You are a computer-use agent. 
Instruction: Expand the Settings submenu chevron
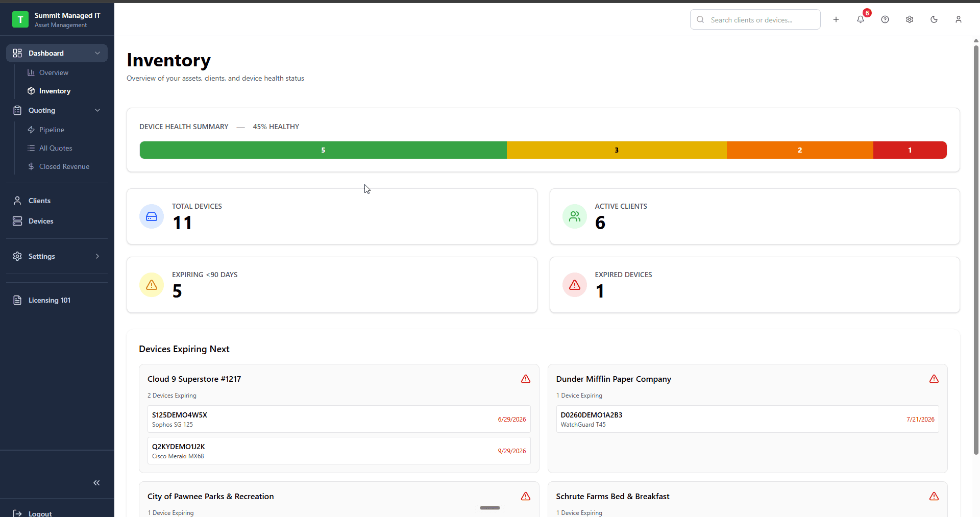97,256
